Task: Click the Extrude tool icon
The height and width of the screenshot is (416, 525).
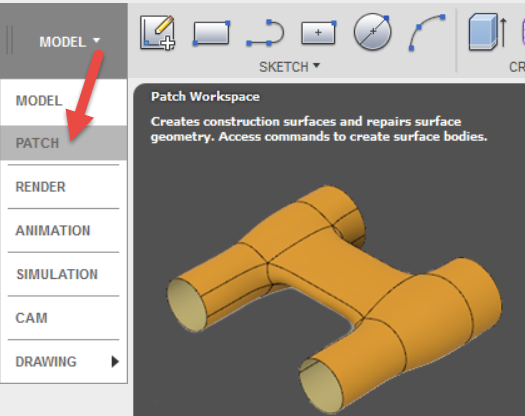Action: tap(487, 32)
